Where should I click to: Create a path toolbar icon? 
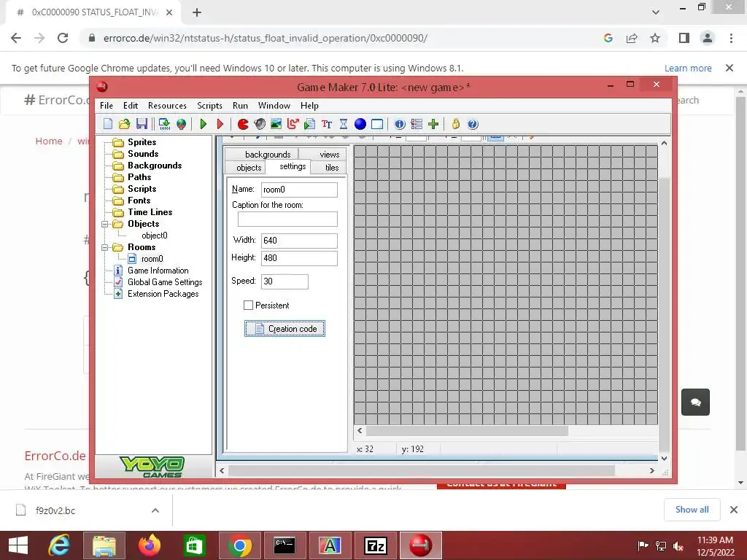293,124
